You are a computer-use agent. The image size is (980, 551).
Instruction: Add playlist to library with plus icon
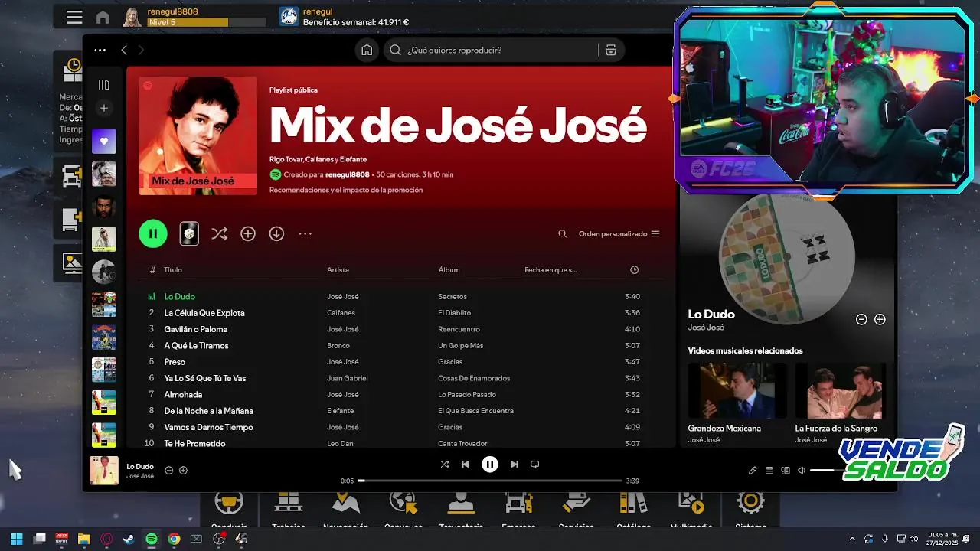[248, 233]
